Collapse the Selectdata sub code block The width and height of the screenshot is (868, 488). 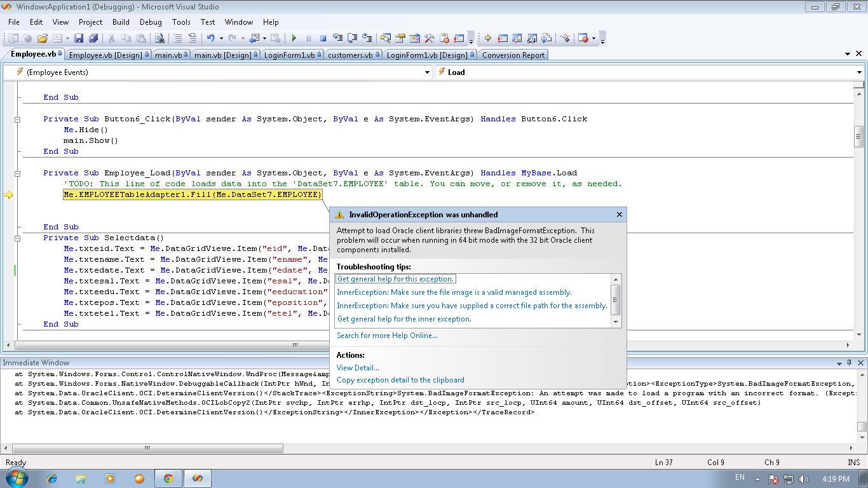click(x=18, y=238)
